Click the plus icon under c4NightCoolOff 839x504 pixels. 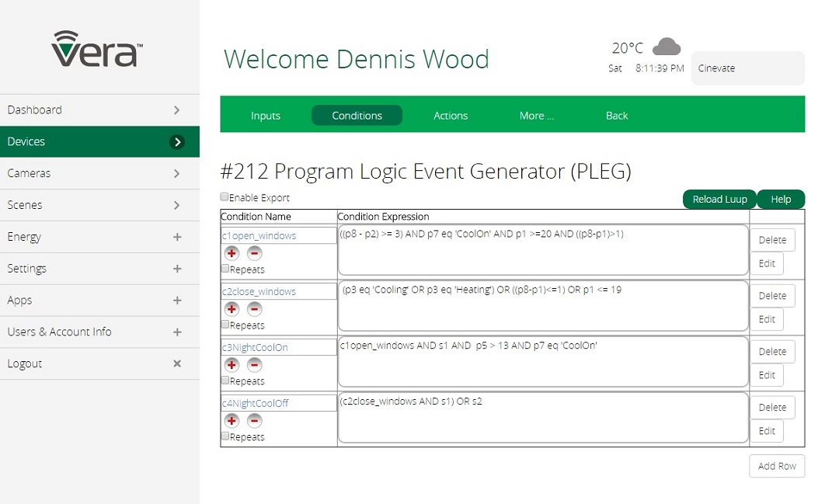coord(232,421)
